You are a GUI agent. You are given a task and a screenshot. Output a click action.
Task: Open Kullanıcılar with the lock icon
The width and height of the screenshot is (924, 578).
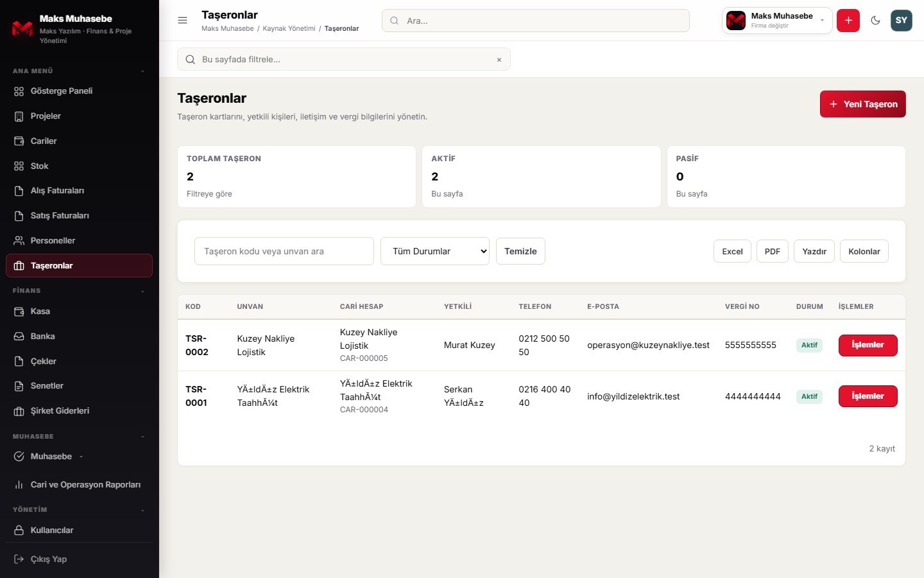click(x=19, y=530)
